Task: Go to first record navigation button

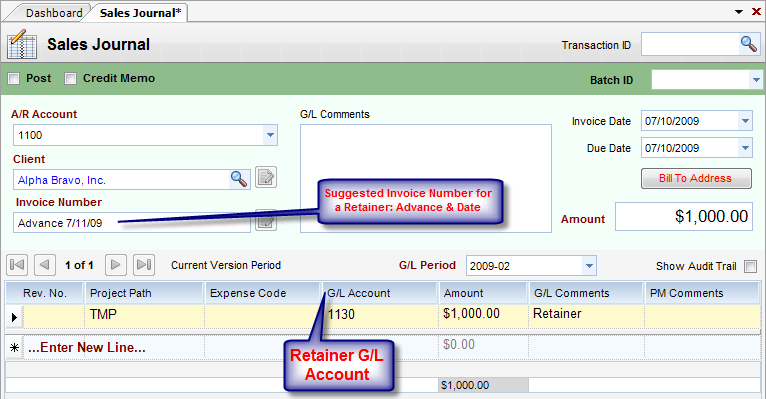Action: 17,265
